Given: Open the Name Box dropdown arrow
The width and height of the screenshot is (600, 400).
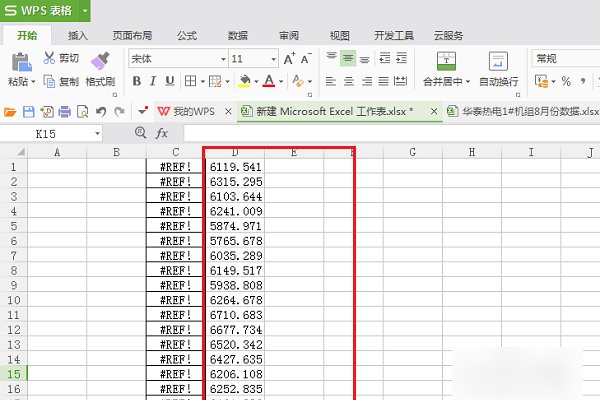Looking at the screenshot, I should 97,134.
